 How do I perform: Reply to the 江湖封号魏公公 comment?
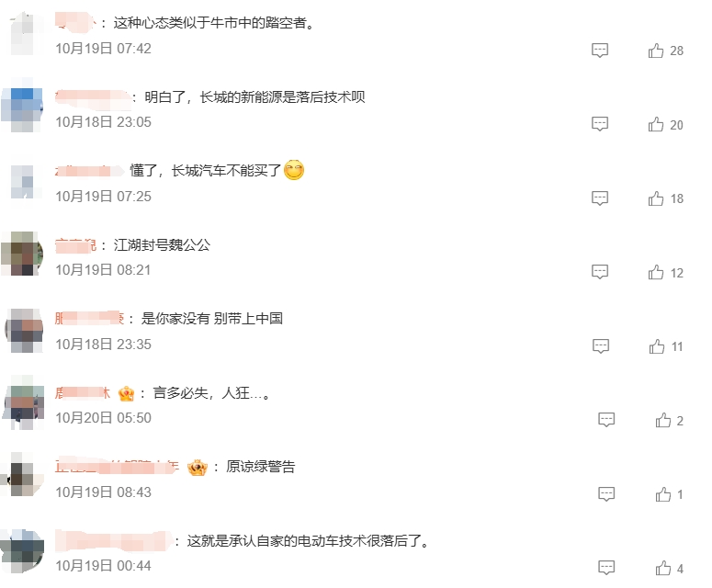(x=600, y=272)
